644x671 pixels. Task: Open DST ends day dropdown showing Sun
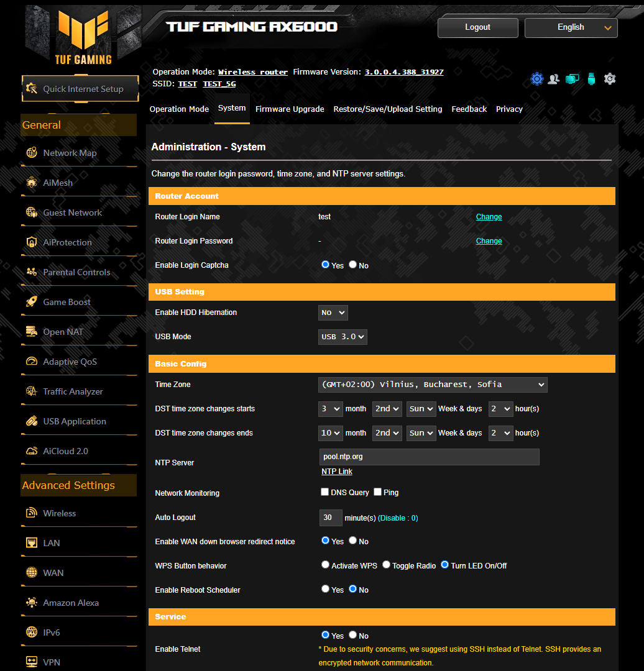coord(421,433)
